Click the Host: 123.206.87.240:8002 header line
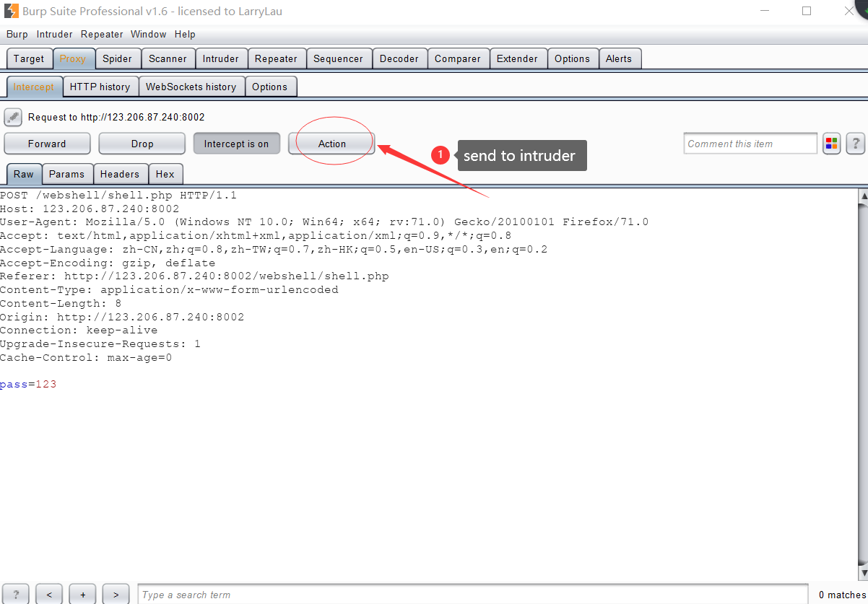 (x=90, y=209)
